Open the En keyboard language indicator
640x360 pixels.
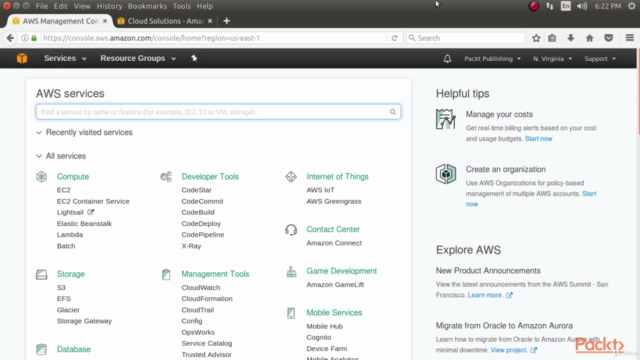tap(566, 6)
